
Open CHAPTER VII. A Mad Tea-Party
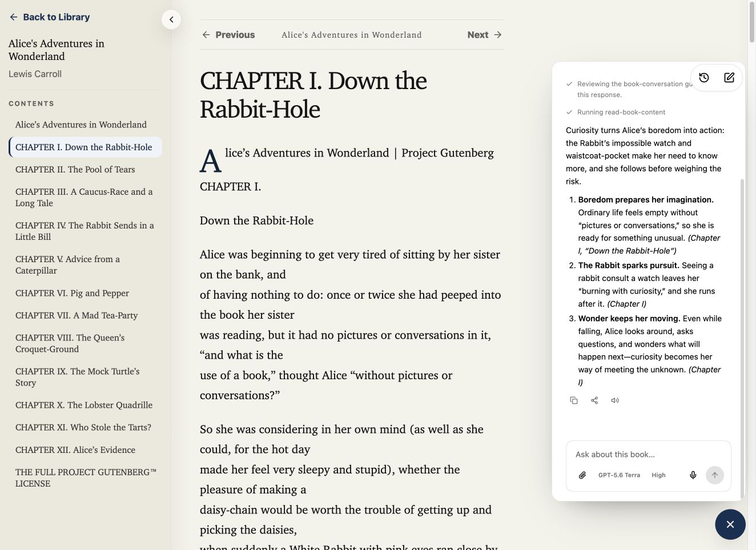coord(86,315)
